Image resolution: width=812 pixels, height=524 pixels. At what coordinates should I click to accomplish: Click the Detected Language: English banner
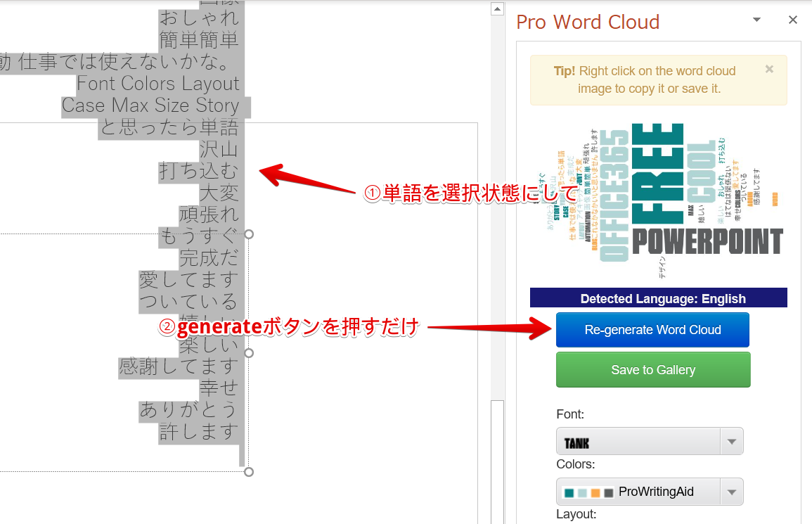point(658,298)
